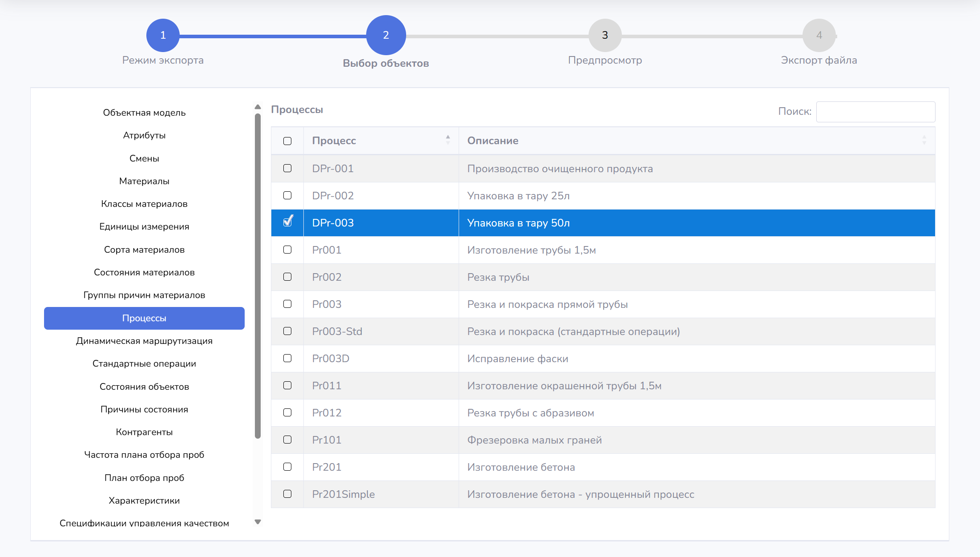Check the Pr002 row checkbox
Image resolution: width=980 pixels, height=557 pixels.
click(287, 277)
